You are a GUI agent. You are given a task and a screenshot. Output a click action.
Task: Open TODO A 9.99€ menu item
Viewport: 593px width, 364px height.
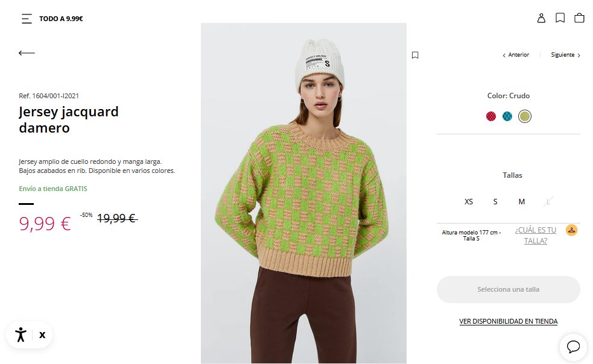point(61,19)
